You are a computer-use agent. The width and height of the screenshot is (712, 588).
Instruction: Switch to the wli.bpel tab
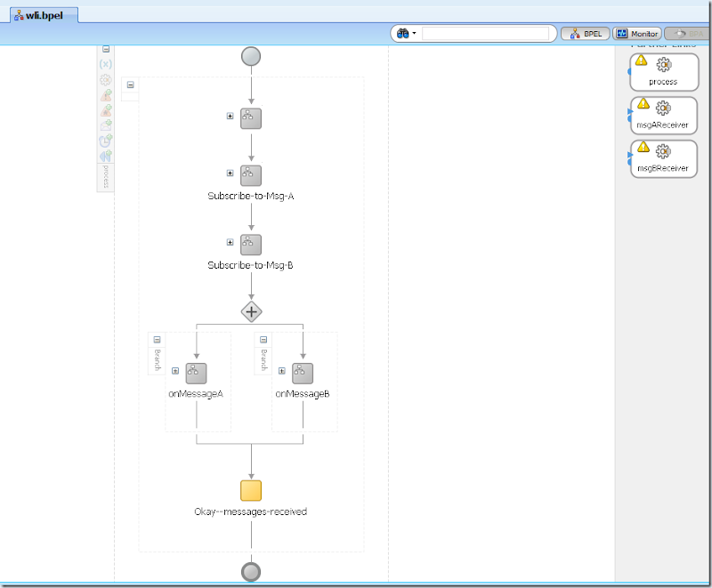(44, 15)
